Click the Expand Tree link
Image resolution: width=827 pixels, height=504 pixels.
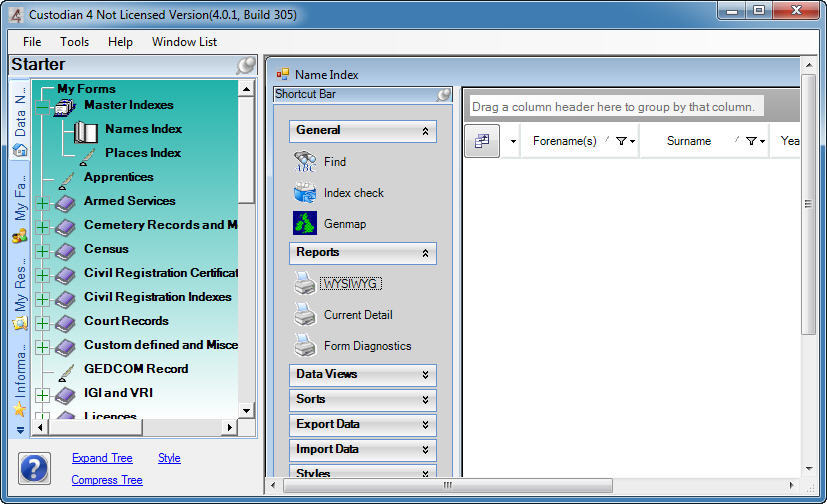point(102,458)
